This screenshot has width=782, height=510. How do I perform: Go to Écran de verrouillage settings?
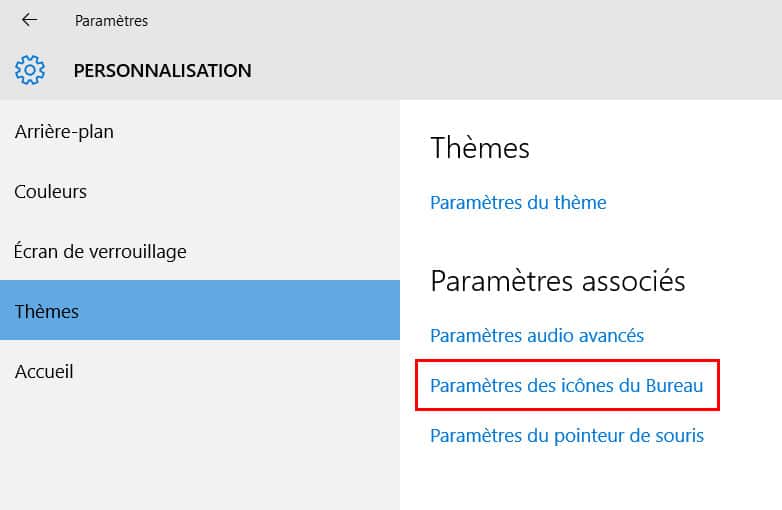coord(100,251)
